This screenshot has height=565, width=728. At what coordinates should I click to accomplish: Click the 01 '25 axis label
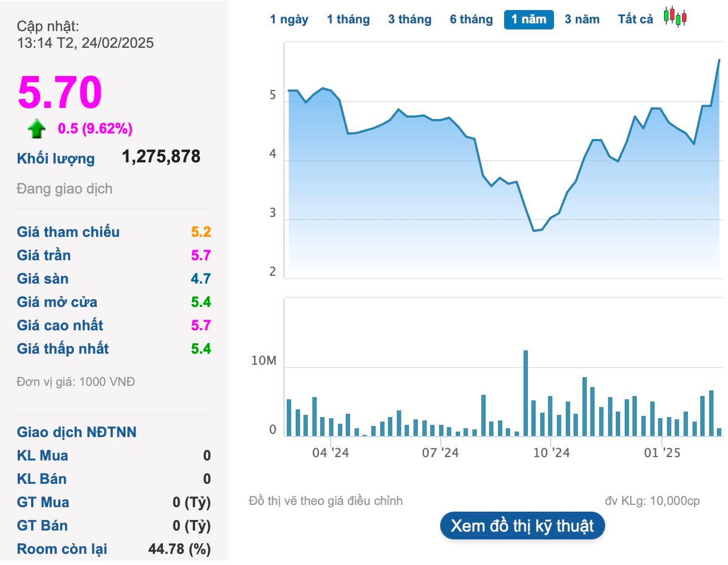[x=662, y=453]
